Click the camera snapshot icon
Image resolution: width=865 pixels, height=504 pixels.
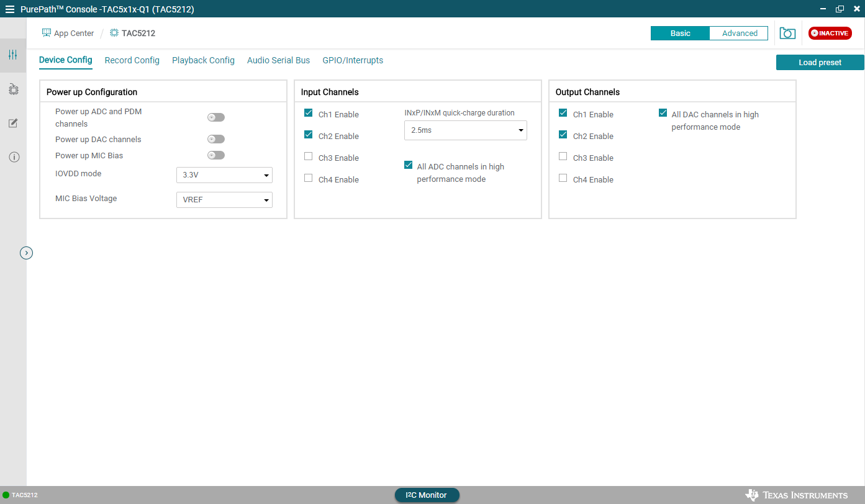(x=787, y=34)
